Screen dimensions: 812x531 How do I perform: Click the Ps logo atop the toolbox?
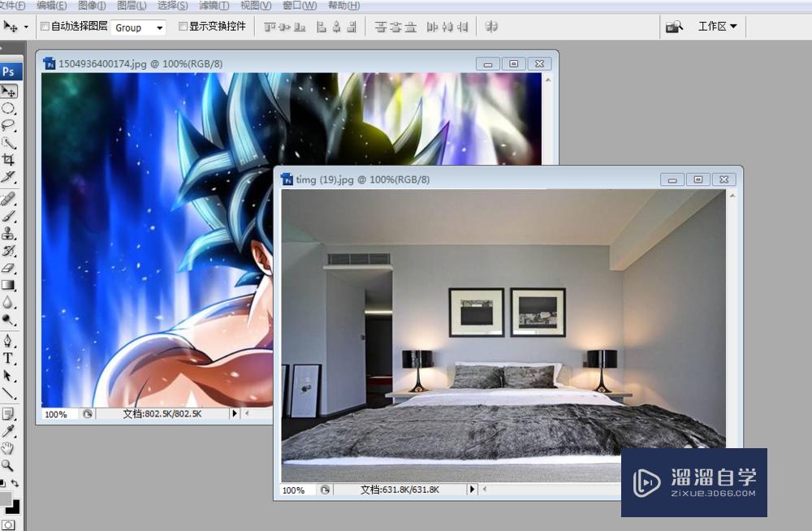pos(11,71)
